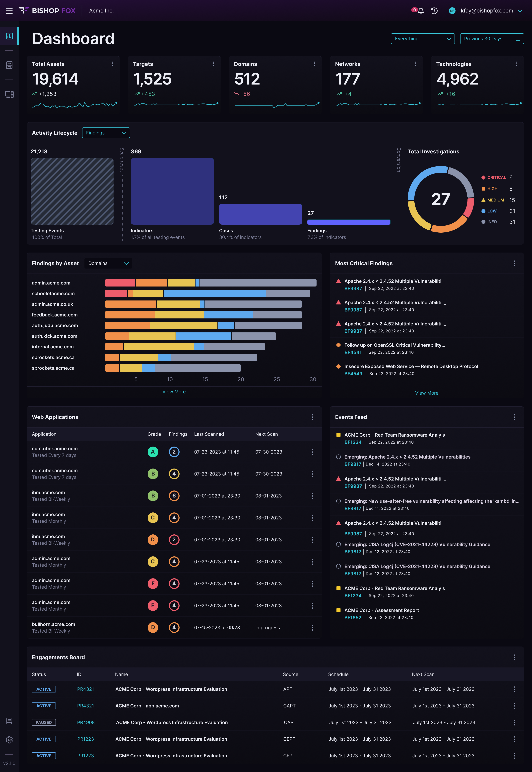Open finding link BF4541
532x772 pixels.
point(353,352)
